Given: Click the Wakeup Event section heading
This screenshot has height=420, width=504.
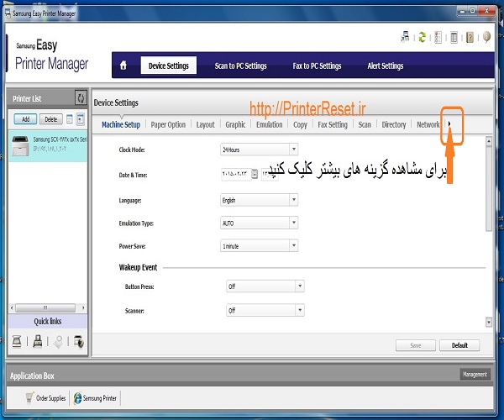Looking at the screenshot, I should point(138,267).
